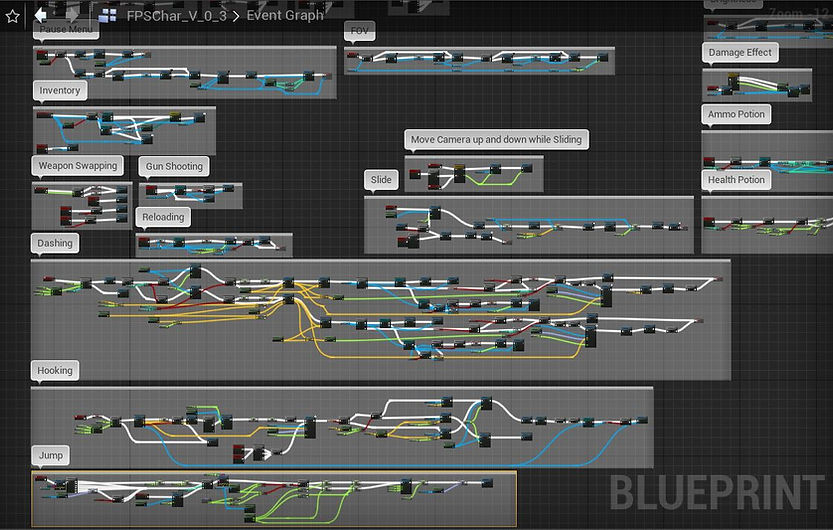Select the Weapon Swapping comment label
This screenshot has height=530, width=833.
click(78, 166)
